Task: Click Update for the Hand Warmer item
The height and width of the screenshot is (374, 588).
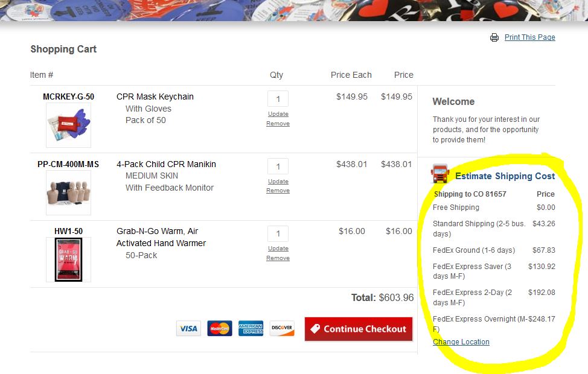Action: pos(278,249)
